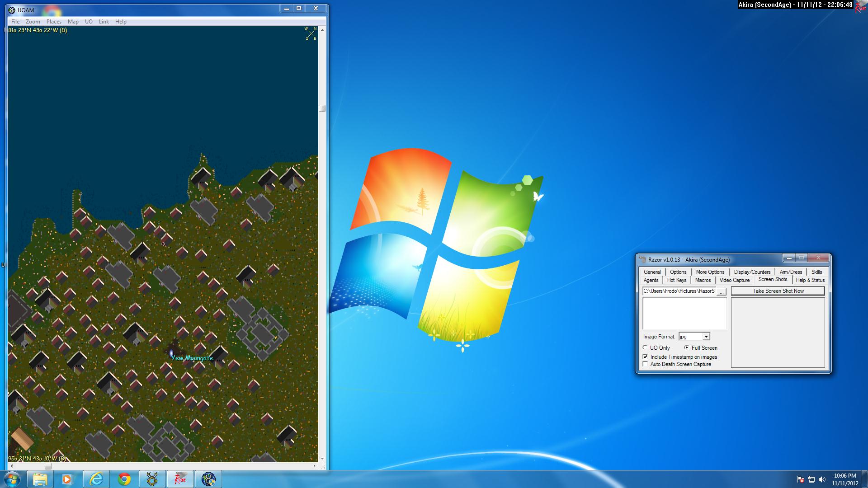
Task: Open the Places menu in UOAM
Action: point(54,22)
